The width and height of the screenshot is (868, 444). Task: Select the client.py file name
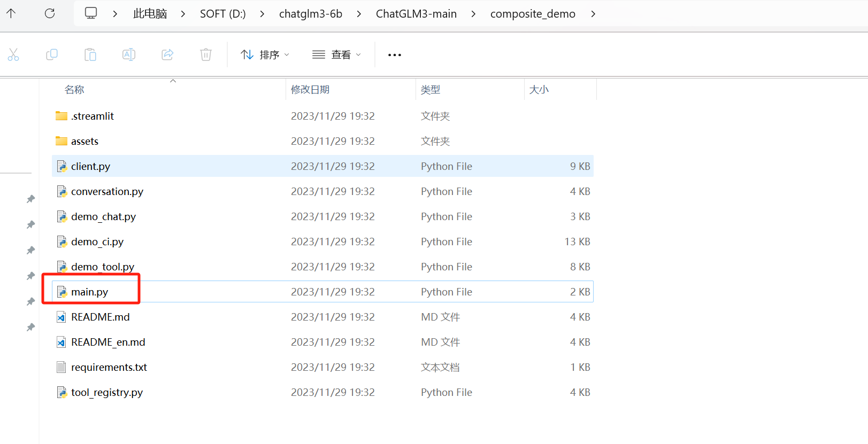pos(91,166)
